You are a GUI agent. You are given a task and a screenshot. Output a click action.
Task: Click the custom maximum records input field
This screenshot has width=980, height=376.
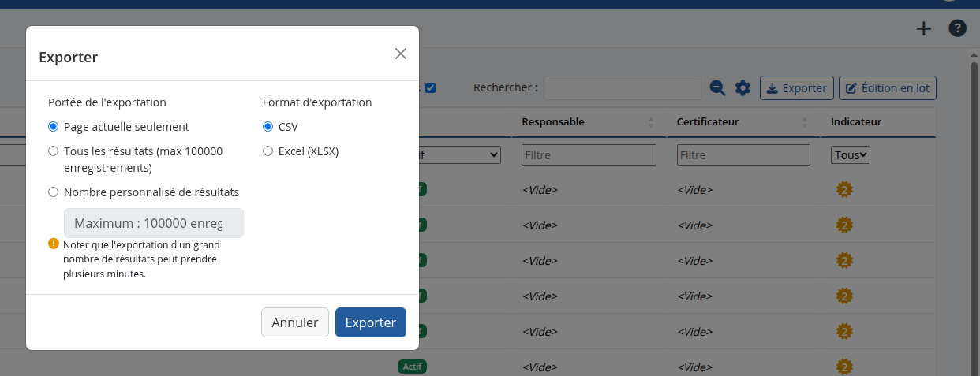(x=154, y=223)
